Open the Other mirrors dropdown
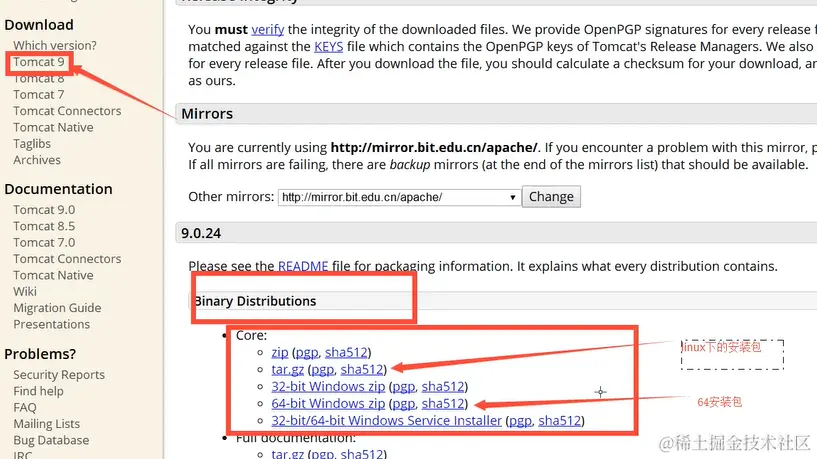This screenshot has width=817, height=459. click(399, 197)
